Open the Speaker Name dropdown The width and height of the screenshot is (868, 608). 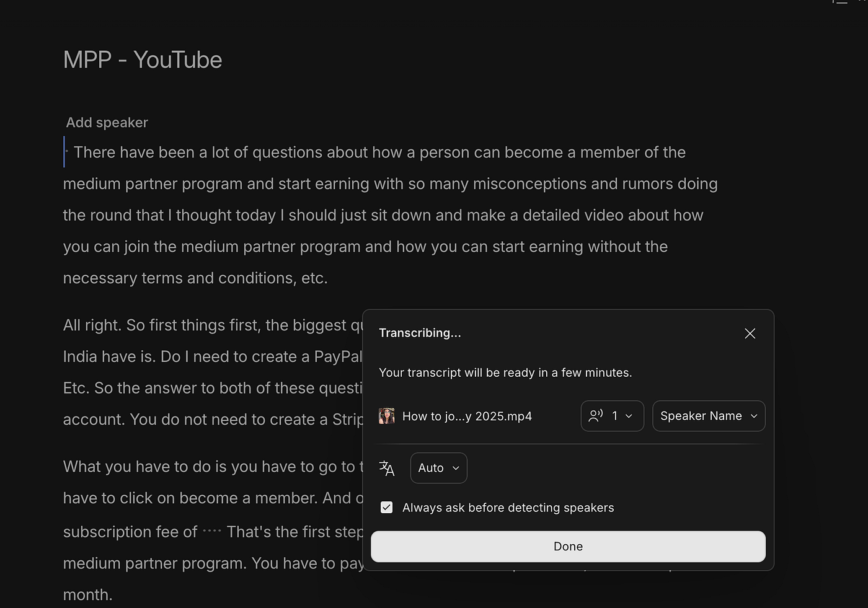(709, 416)
